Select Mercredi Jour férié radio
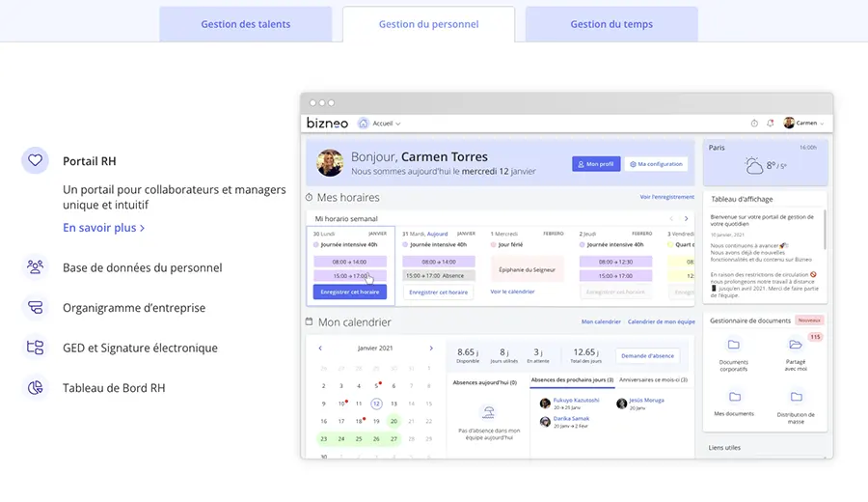 click(x=493, y=244)
